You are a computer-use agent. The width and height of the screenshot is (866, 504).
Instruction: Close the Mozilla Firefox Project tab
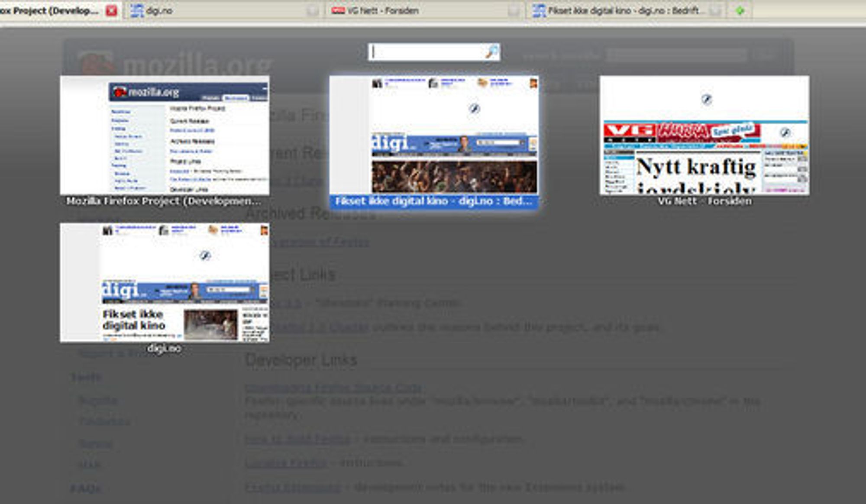pos(111,10)
